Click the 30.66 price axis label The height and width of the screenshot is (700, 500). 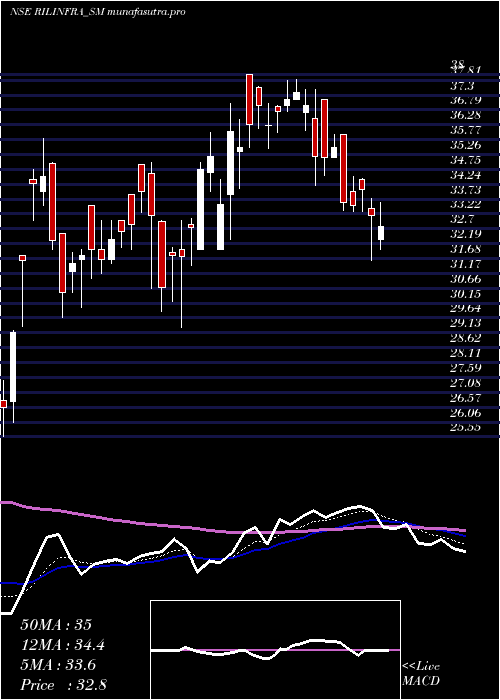pyautogui.click(x=465, y=279)
